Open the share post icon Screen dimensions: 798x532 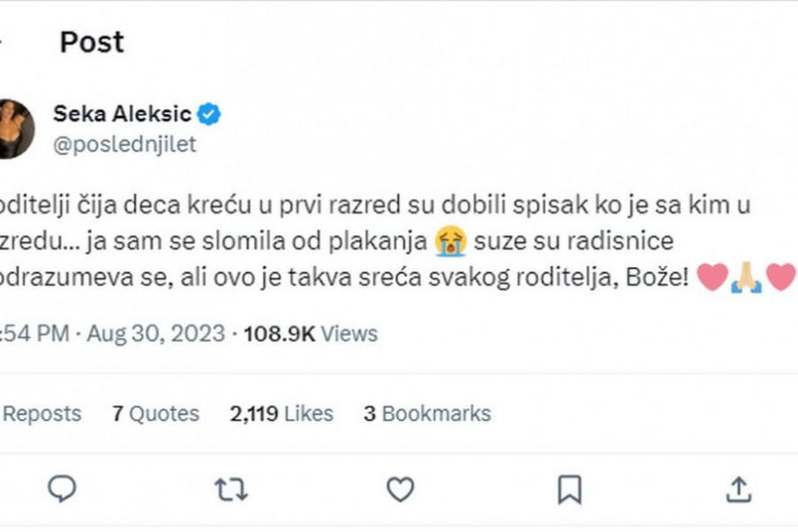click(739, 489)
